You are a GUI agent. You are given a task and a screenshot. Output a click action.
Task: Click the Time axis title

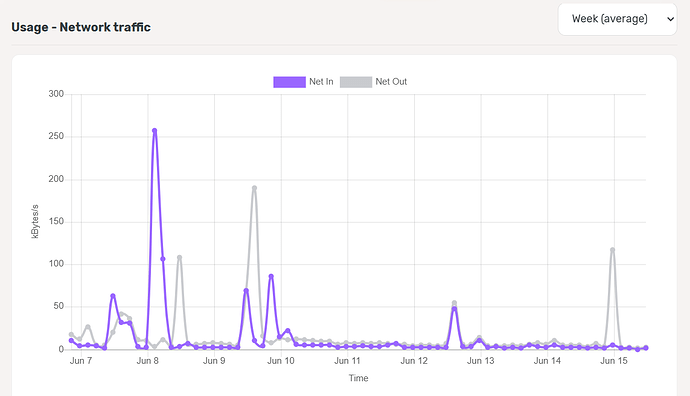(x=359, y=378)
